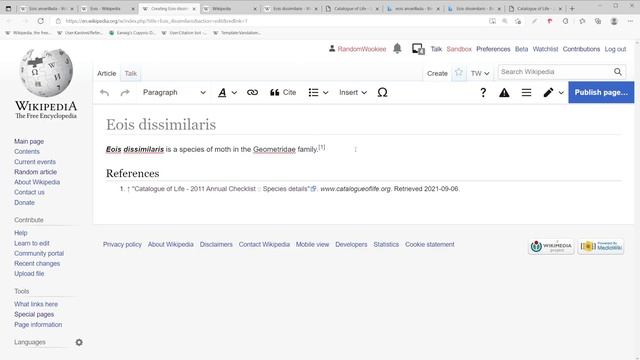Click the browser address bar URL
640x360 pixels.
click(x=156, y=21)
